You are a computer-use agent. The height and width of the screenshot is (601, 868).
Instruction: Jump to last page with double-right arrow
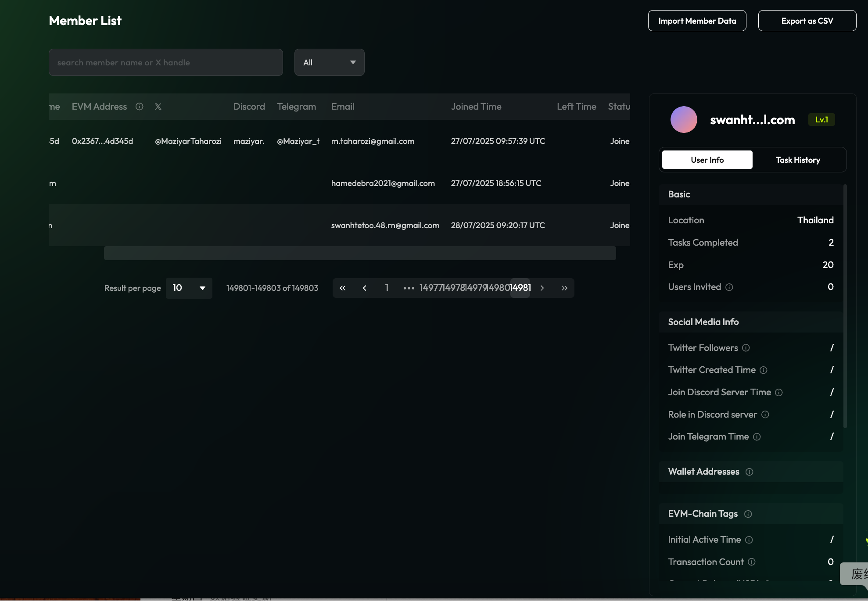click(564, 288)
